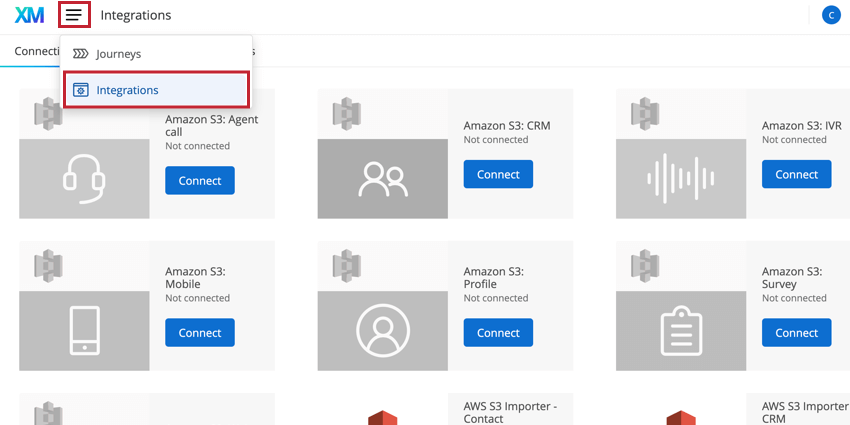
Task: Click the user circle icon on Profile card
Action: (x=383, y=331)
